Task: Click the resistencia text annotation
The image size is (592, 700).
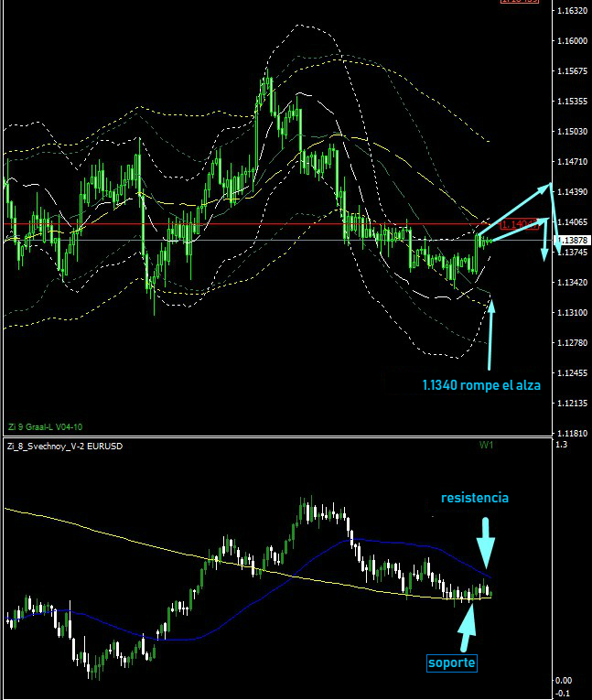Action: [x=475, y=498]
